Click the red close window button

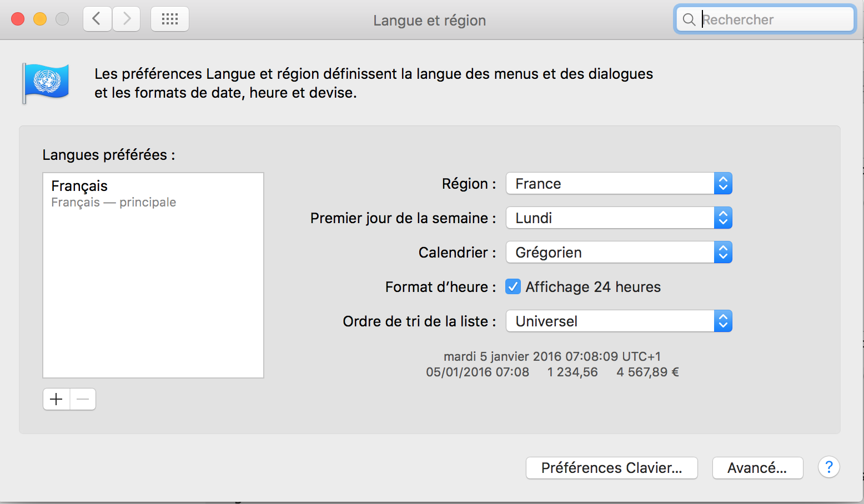[x=18, y=19]
